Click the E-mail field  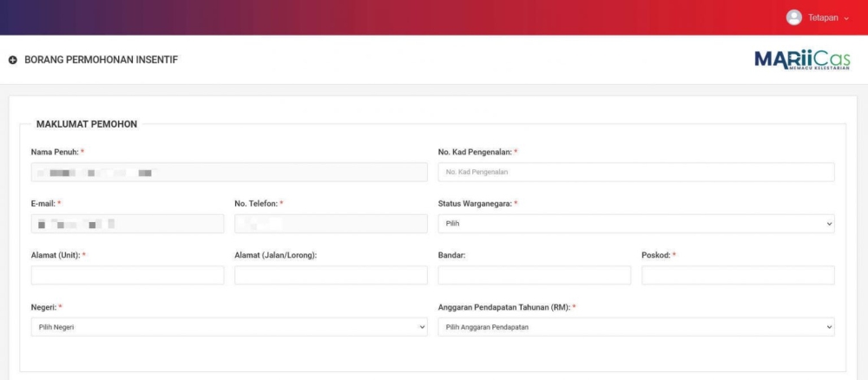[128, 224]
